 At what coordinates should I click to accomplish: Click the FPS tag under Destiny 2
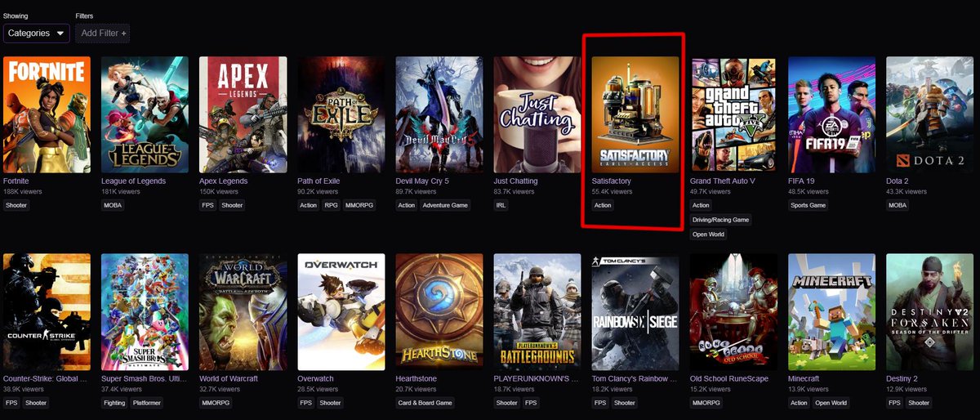coord(894,403)
